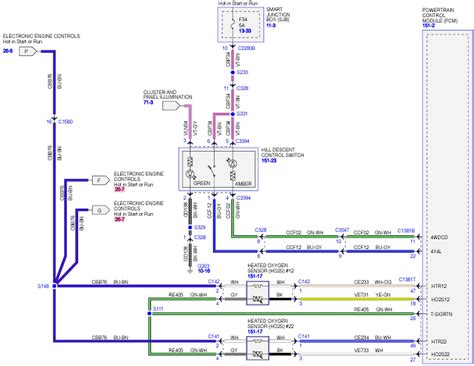Click the S331 splice junction dot
474x366 pixels.
coord(233,114)
